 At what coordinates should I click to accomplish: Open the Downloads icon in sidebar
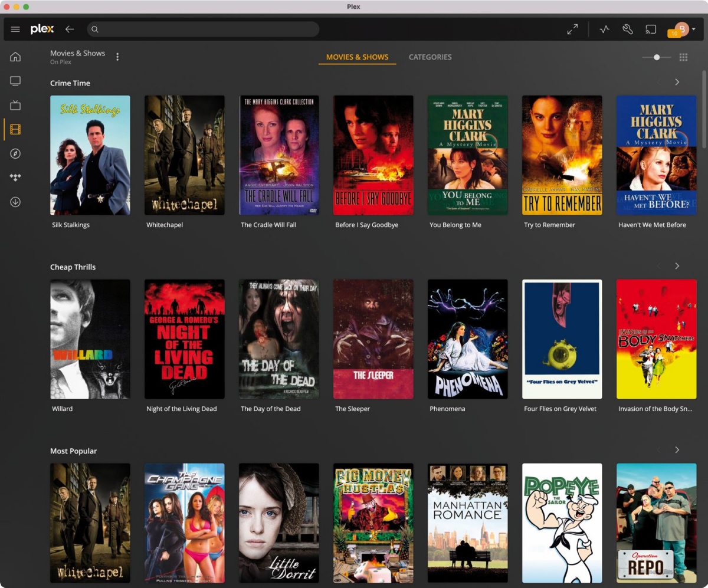pyautogui.click(x=15, y=202)
